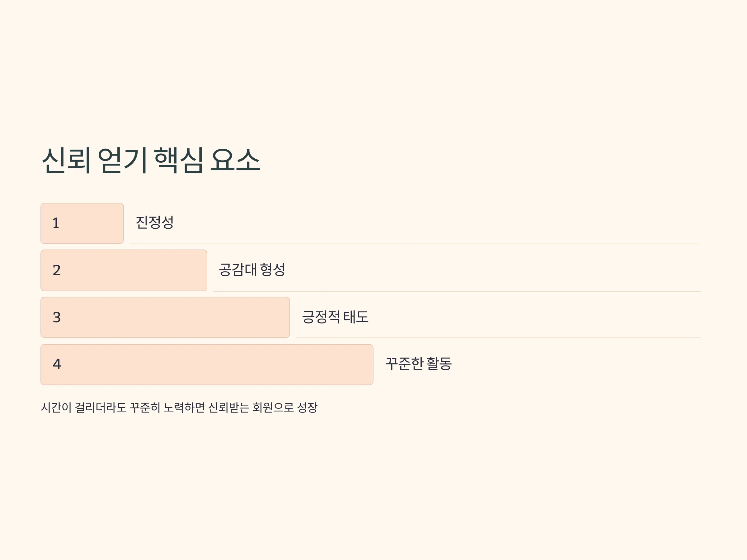Click the divider line under 공감대 형성
747x560 pixels.
(x=457, y=291)
